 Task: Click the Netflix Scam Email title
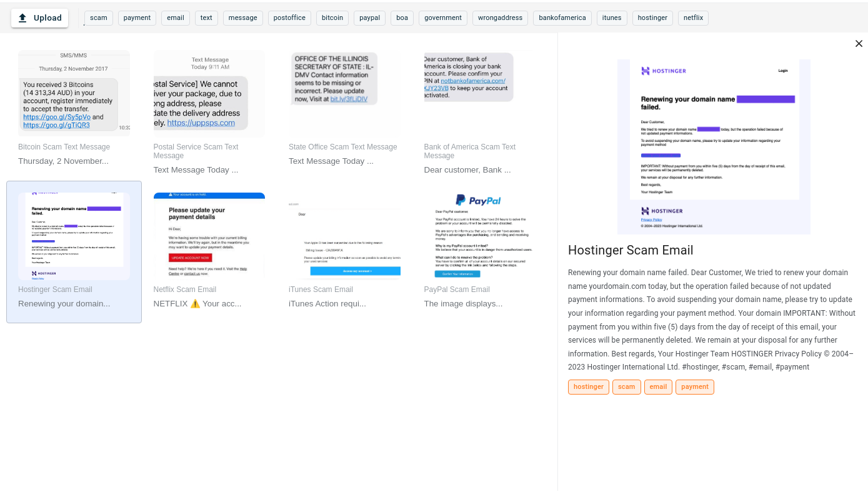(x=185, y=290)
